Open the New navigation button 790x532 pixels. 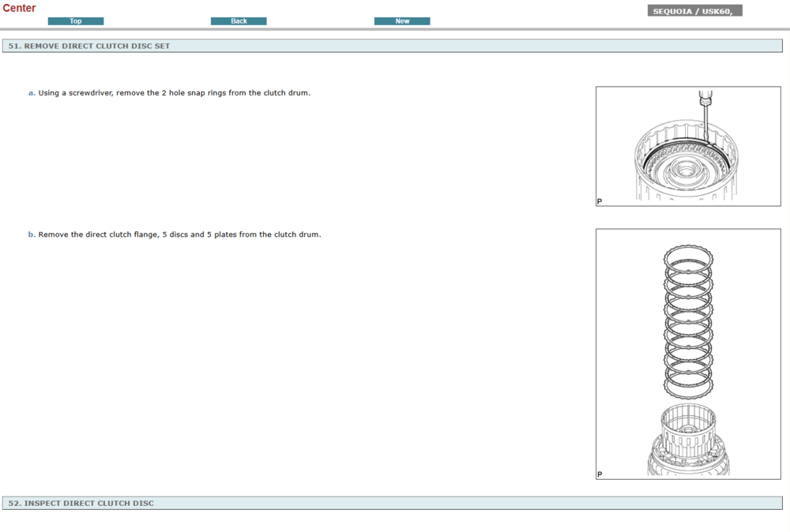402,21
